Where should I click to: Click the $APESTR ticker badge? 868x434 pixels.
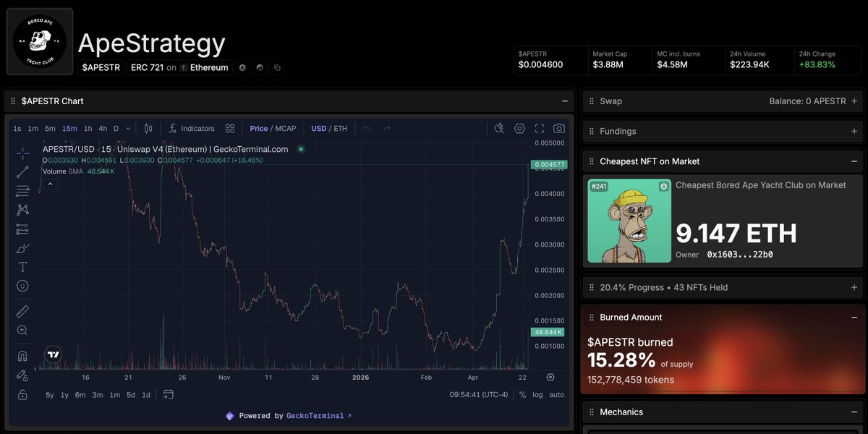pyautogui.click(x=101, y=67)
